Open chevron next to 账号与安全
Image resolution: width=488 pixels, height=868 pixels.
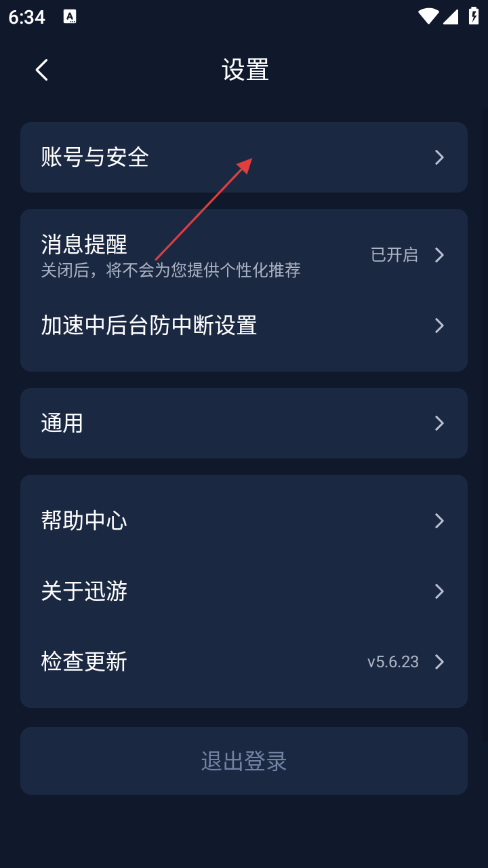[439, 157]
